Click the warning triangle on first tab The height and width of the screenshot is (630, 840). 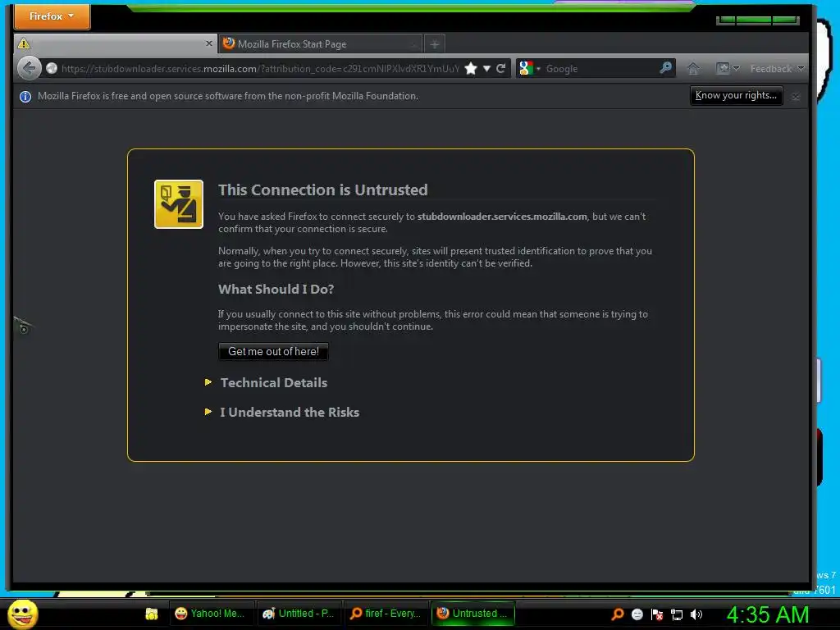click(x=24, y=44)
